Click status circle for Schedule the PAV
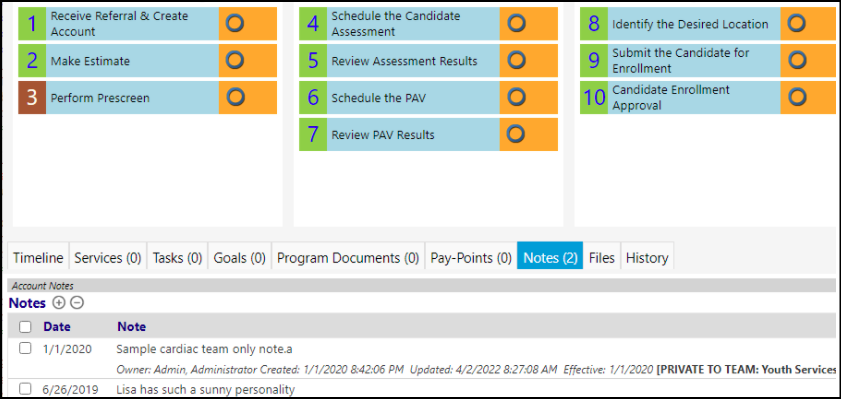The width and height of the screenshot is (841, 399). point(516,97)
